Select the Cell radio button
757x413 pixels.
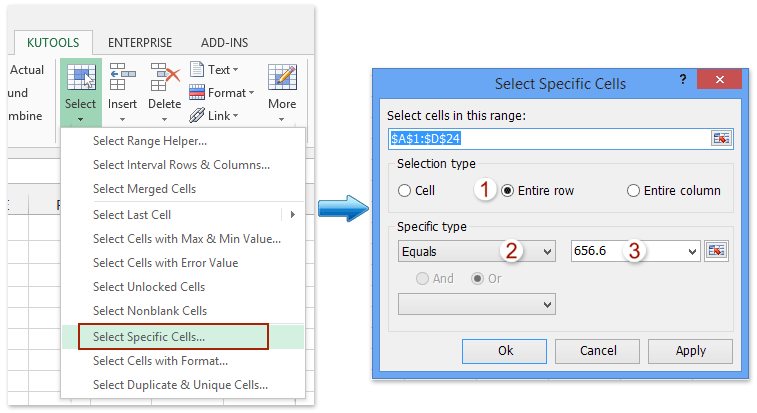pyautogui.click(x=405, y=191)
